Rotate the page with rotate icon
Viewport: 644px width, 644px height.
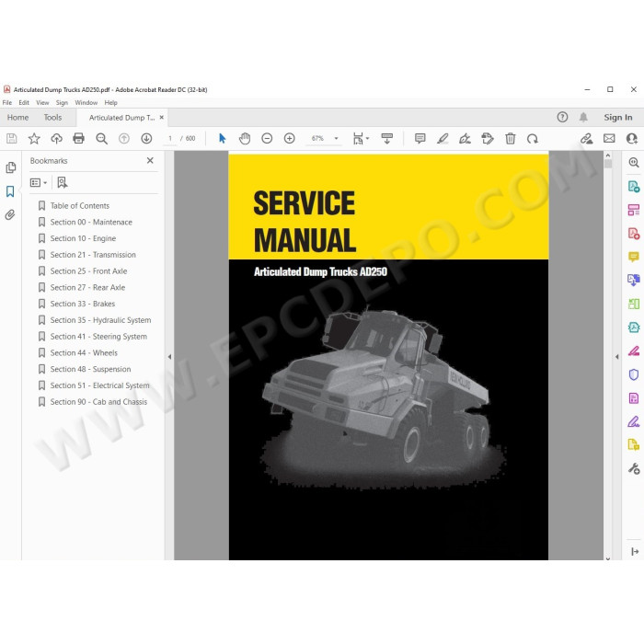533,139
